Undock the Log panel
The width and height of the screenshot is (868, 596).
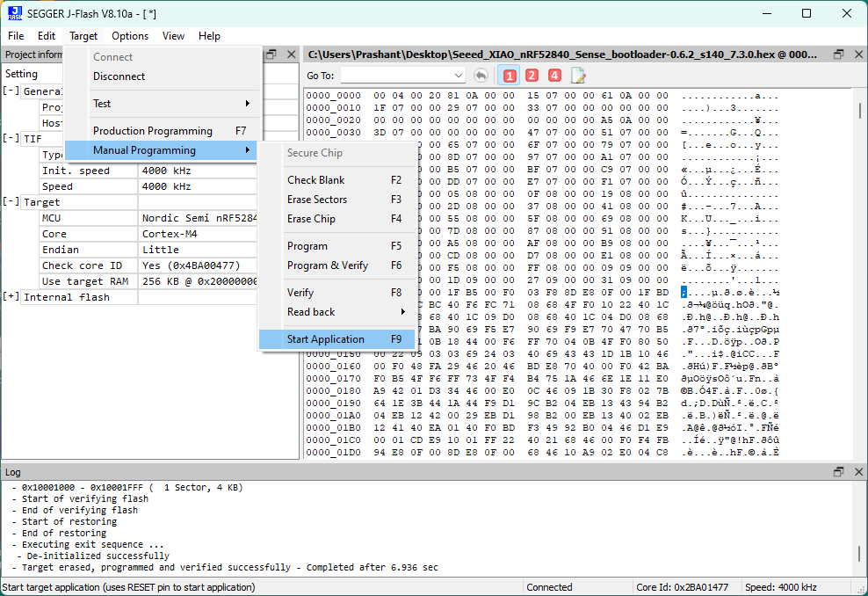click(839, 471)
